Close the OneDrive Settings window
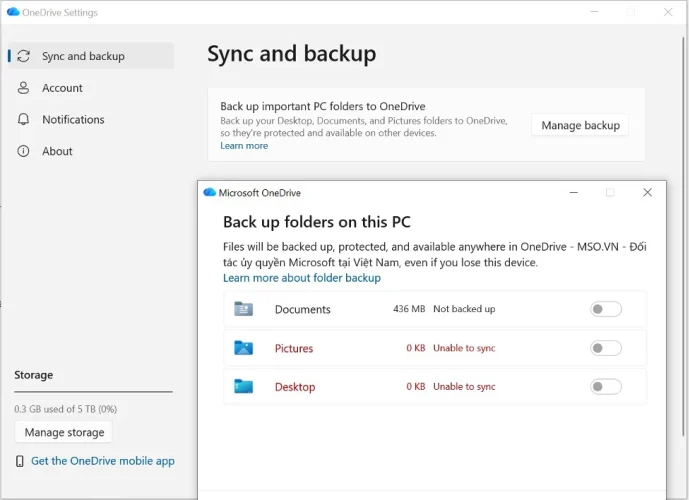 point(668,12)
